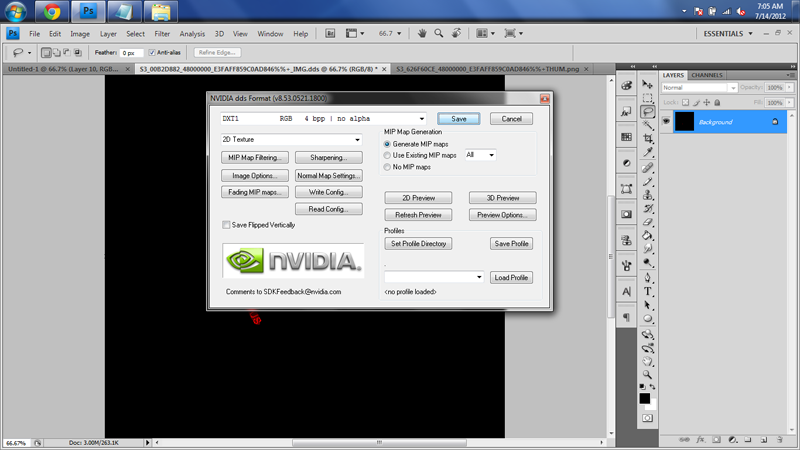The image size is (800, 450).
Task: Toggle Lock all icon in Layers
Action: [717, 103]
